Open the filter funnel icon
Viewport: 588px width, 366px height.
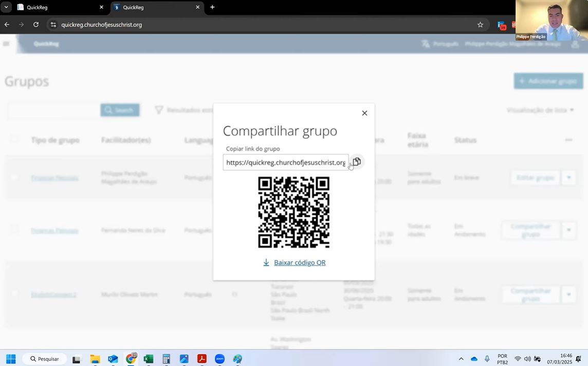coord(159,110)
